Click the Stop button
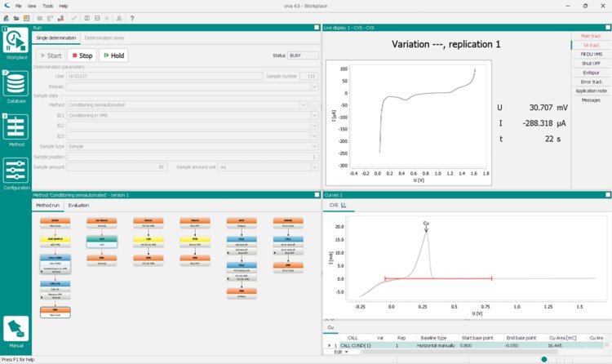 pyautogui.click(x=82, y=55)
